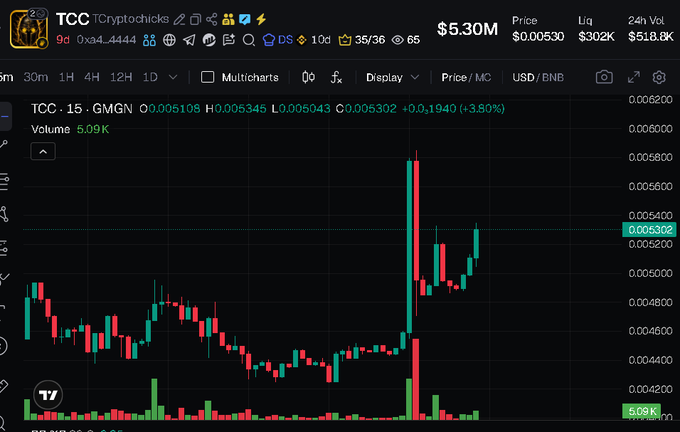Open the Display dropdown
The height and width of the screenshot is (432, 680).
click(392, 77)
